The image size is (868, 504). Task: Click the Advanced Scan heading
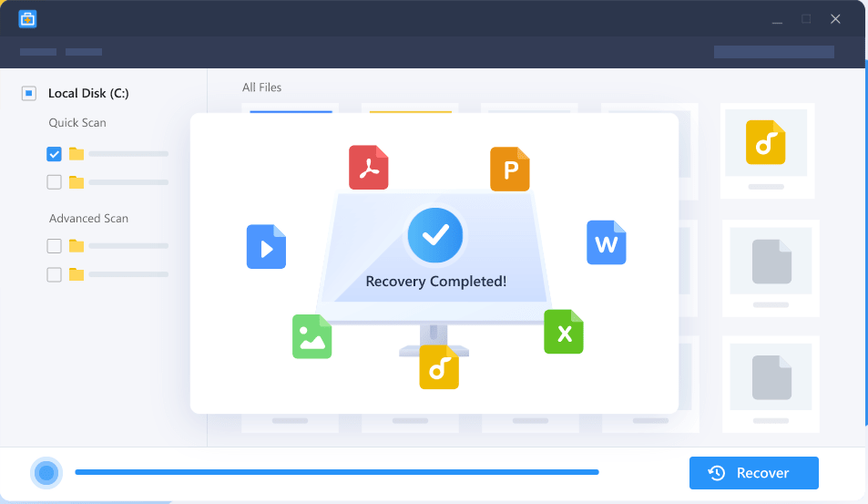pos(88,218)
